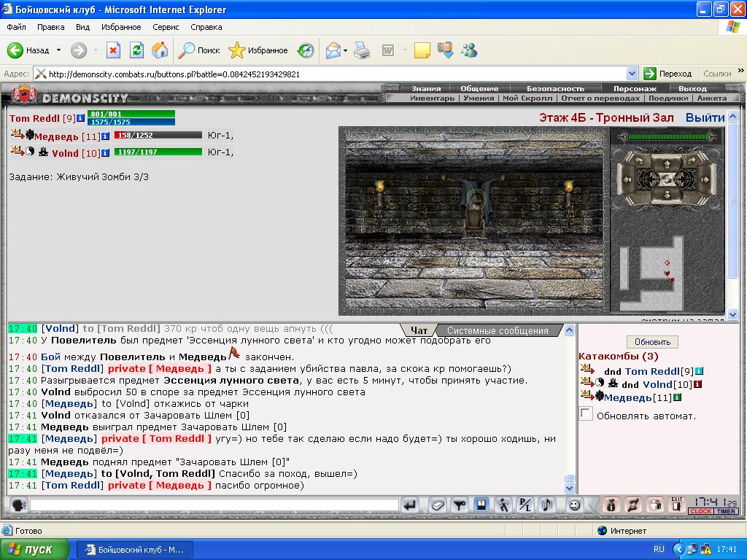Click chat scrollbar down arrow

tap(569, 488)
